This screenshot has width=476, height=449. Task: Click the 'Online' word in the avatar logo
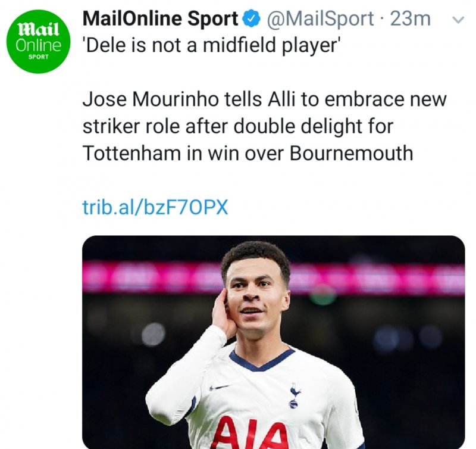(39, 46)
